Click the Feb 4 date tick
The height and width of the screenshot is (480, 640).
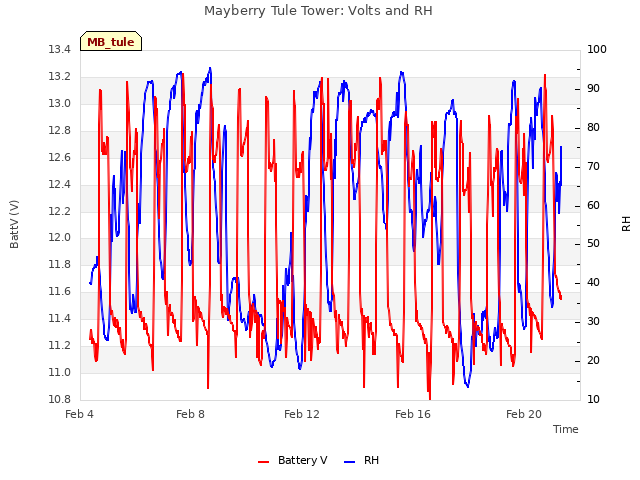coord(80,414)
